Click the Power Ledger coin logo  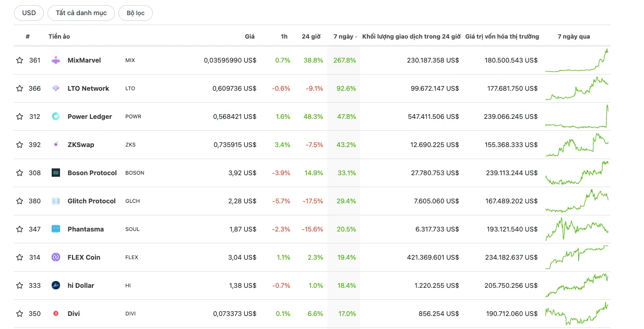(56, 117)
